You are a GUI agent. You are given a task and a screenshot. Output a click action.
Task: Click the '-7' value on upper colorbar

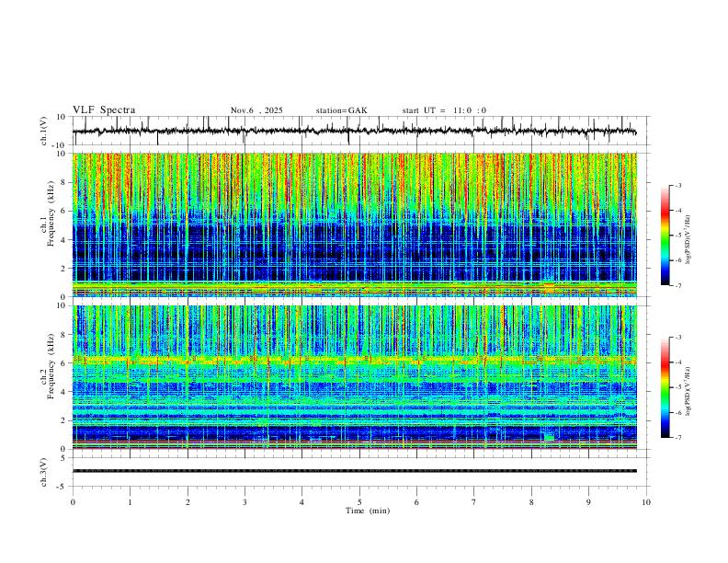pos(678,285)
